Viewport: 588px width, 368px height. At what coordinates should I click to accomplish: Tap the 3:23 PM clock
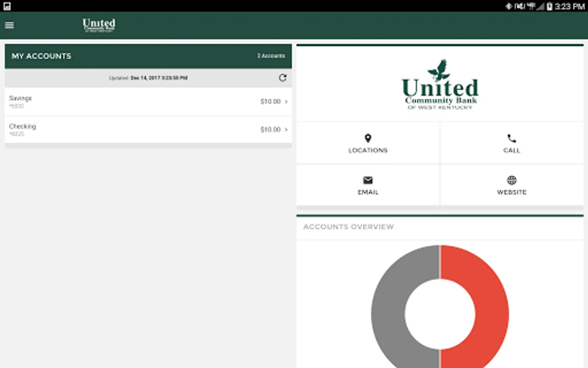570,6
